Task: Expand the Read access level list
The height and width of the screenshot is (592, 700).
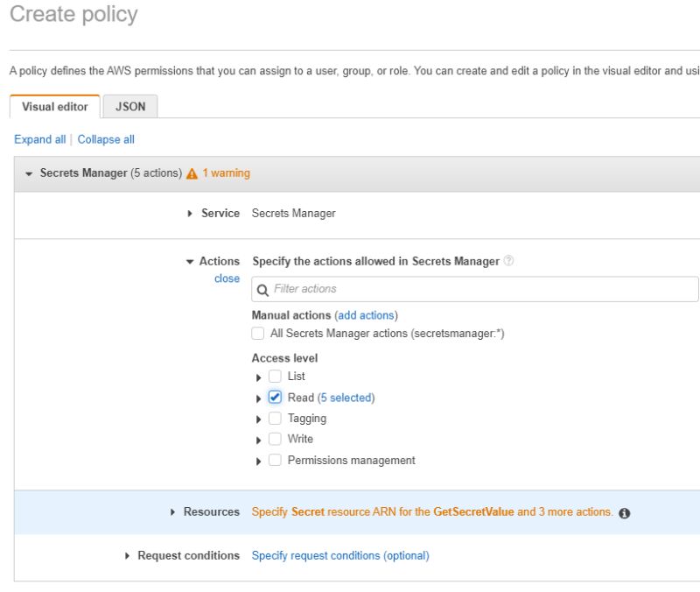Action: (259, 398)
